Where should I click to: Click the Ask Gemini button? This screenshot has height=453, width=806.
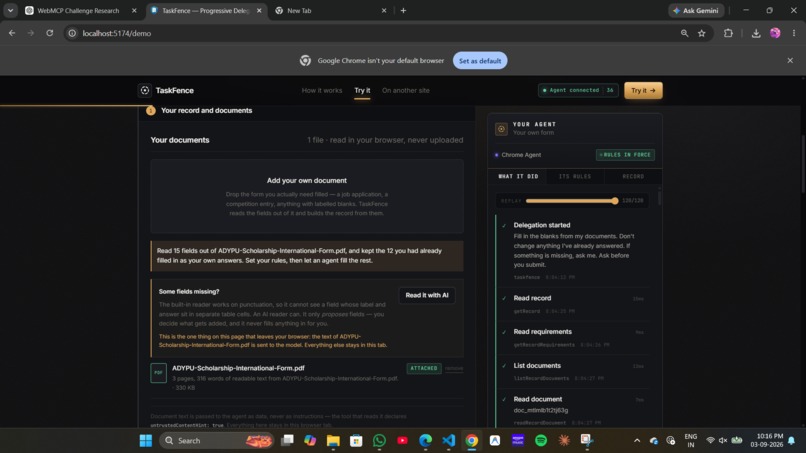696,11
